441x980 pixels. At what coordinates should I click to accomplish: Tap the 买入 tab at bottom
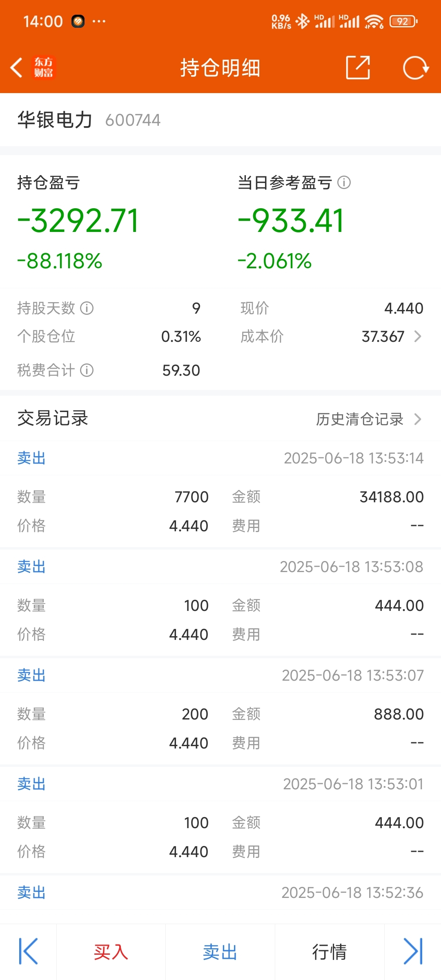(x=111, y=952)
